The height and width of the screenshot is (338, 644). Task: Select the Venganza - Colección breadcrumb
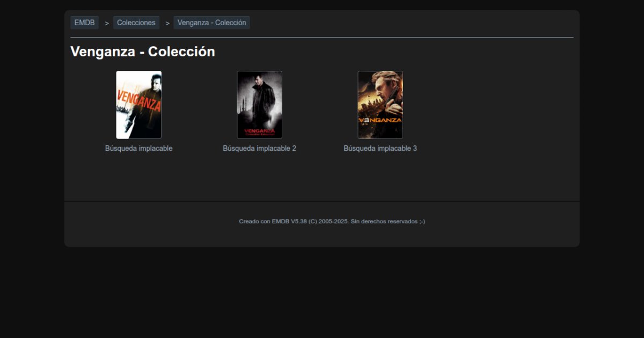click(211, 23)
